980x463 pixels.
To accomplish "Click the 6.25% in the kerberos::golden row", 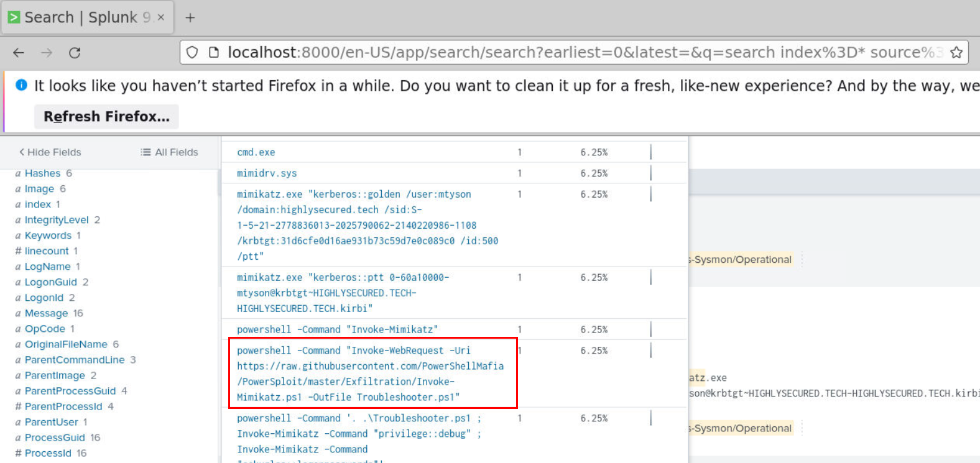I will [x=594, y=195].
